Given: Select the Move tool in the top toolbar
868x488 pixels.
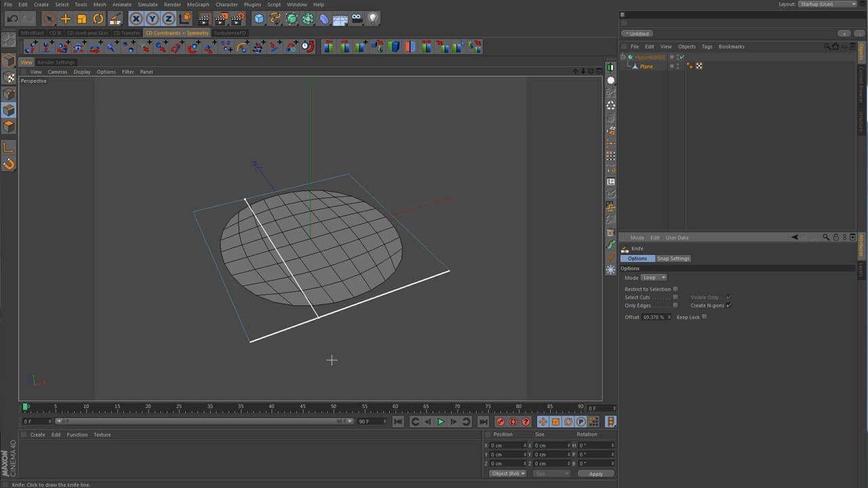Looking at the screenshot, I should tap(66, 19).
